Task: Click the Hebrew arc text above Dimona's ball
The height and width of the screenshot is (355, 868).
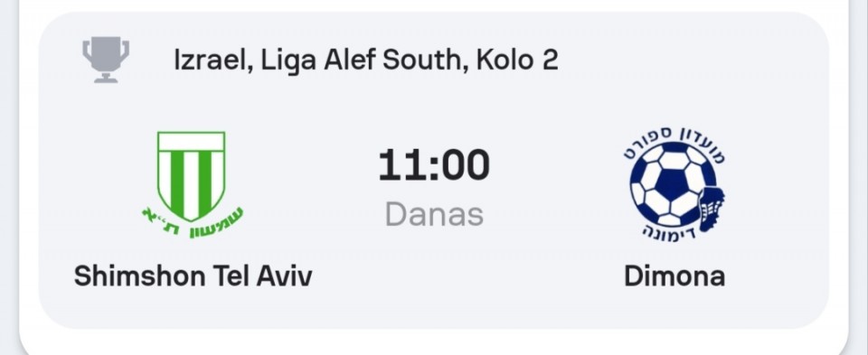Action: click(x=674, y=143)
